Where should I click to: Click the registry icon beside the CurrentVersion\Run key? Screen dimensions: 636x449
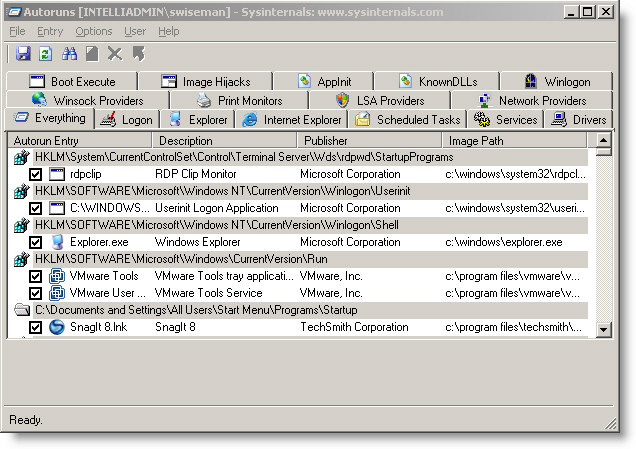[22, 260]
